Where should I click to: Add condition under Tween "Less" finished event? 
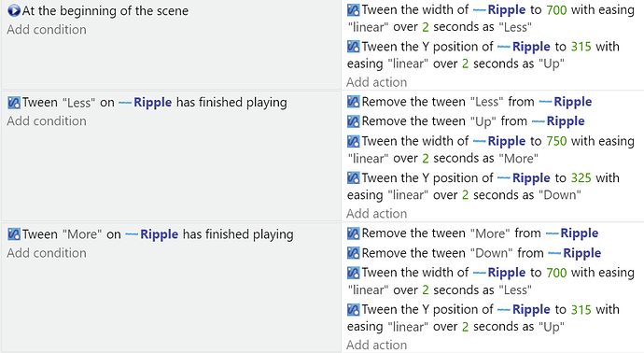click(47, 121)
